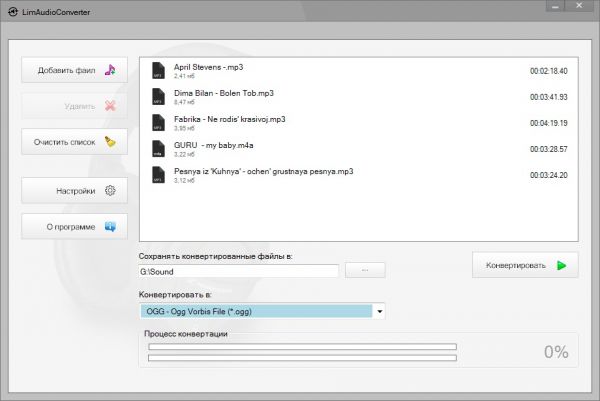Close the LimAudioConverter window
Screen dimensions: 600x401
[x=579, y=6]
